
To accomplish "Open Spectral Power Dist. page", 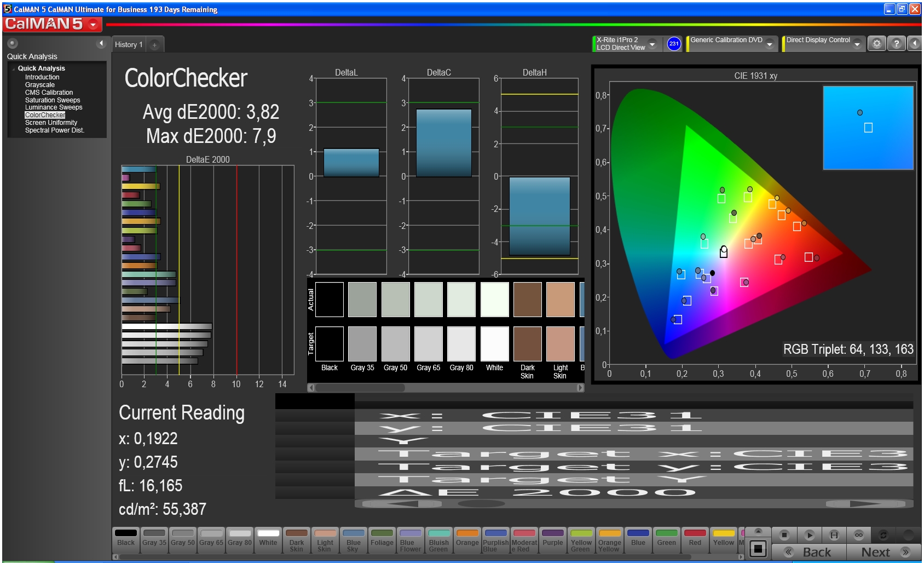I will point(55,130).
